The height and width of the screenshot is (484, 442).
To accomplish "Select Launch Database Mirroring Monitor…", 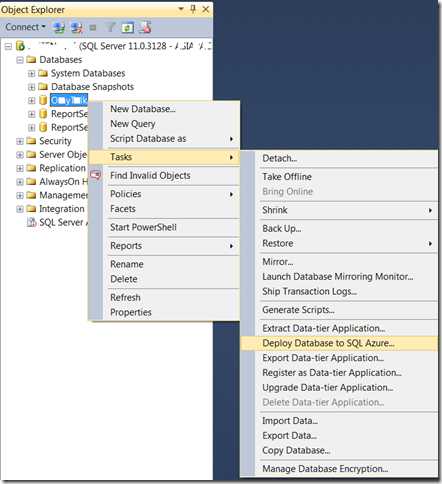I will [x=339, y=277].
